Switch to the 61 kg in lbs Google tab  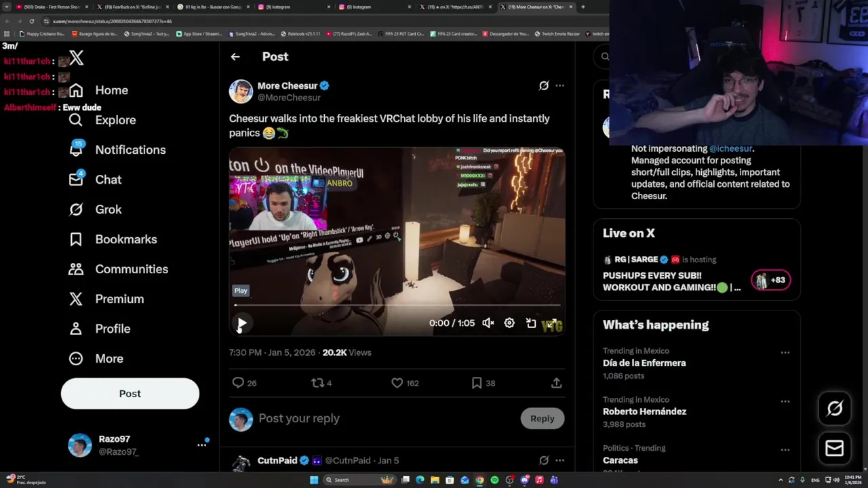click(214, 7)
